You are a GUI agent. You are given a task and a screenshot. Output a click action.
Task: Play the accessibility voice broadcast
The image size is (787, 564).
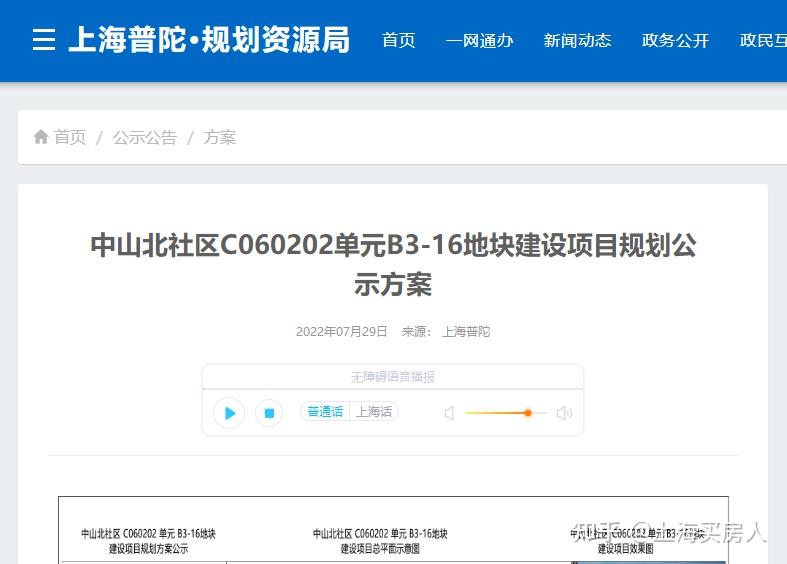point(229,412)
